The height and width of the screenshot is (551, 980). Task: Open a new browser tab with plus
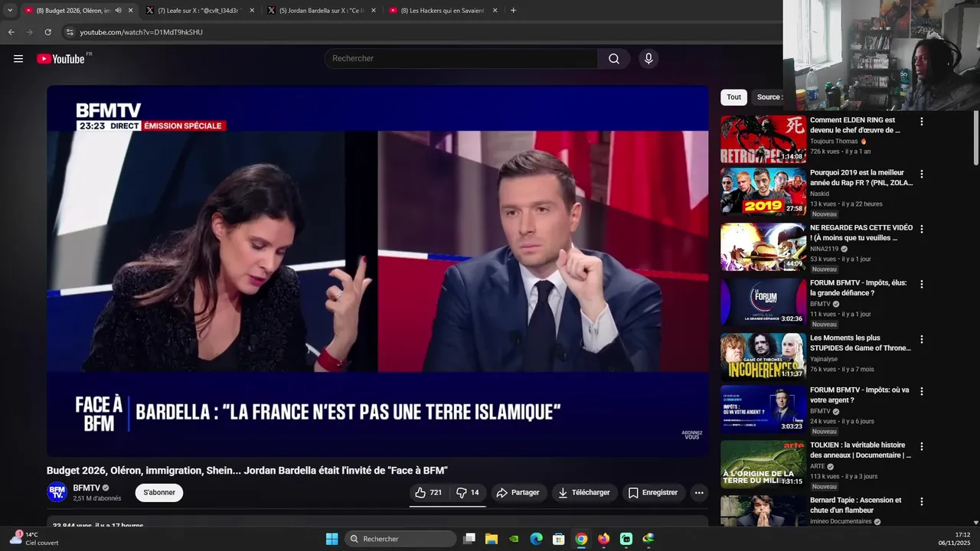pos(513,11)
